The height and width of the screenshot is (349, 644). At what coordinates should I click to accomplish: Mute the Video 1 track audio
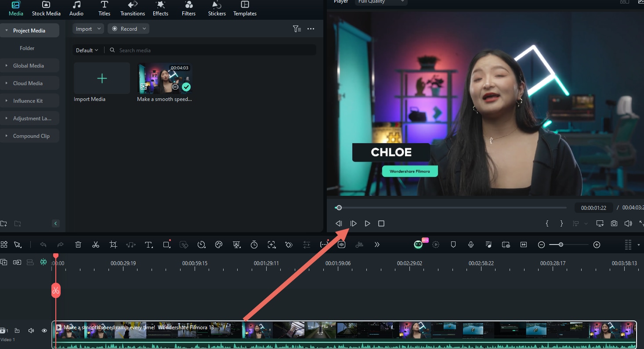tap(31, 331)
